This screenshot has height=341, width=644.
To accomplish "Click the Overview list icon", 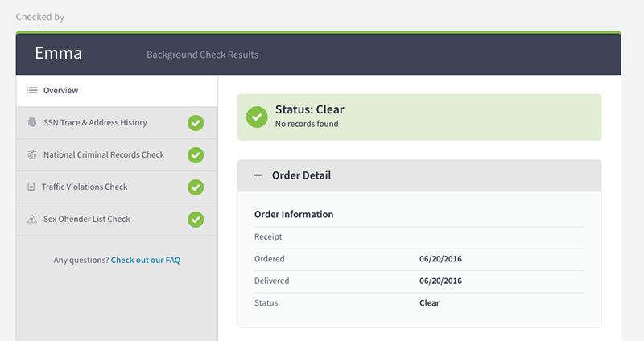I will pyautogui.click(x=32, y=90).
